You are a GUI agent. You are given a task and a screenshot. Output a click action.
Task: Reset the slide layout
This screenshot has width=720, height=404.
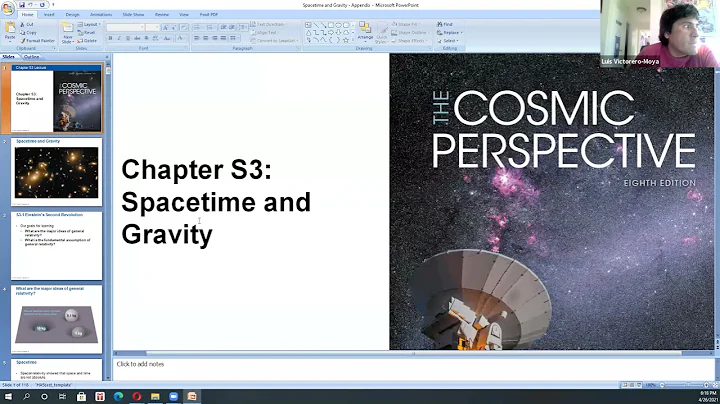[x=86, y=33]
